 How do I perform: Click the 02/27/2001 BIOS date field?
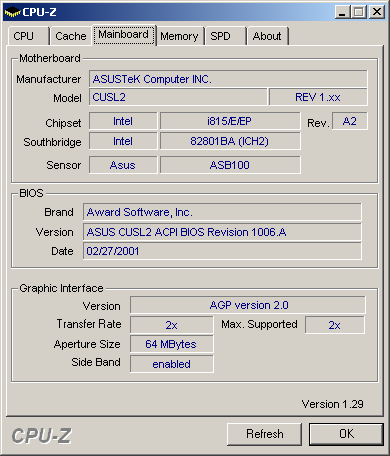222,251
